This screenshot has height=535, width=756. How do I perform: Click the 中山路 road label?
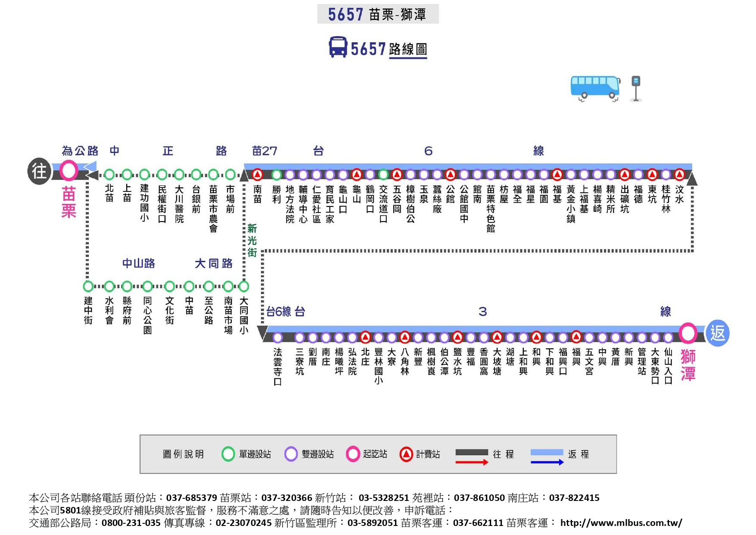pyautogui.click(x=138, y=263)
